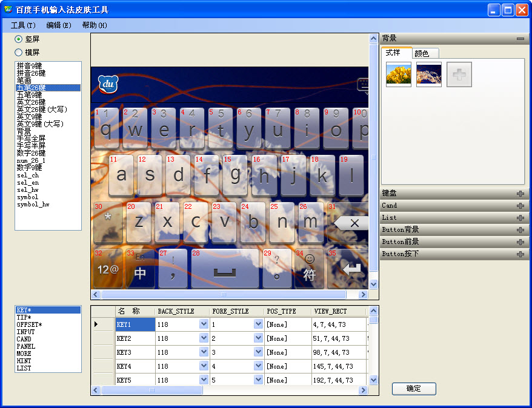
Task: Click the asterisk shift key in preview
Action: 108,220
